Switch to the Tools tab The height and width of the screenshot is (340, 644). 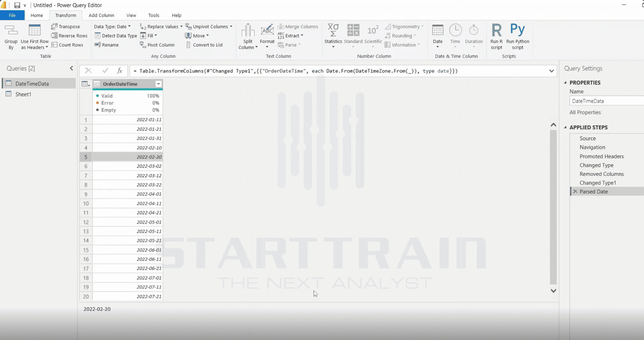(x=154, y=15)
